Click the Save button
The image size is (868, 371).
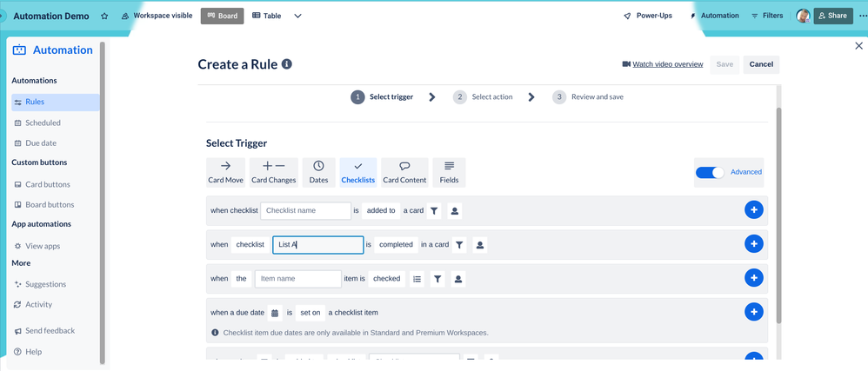point(724,64)
